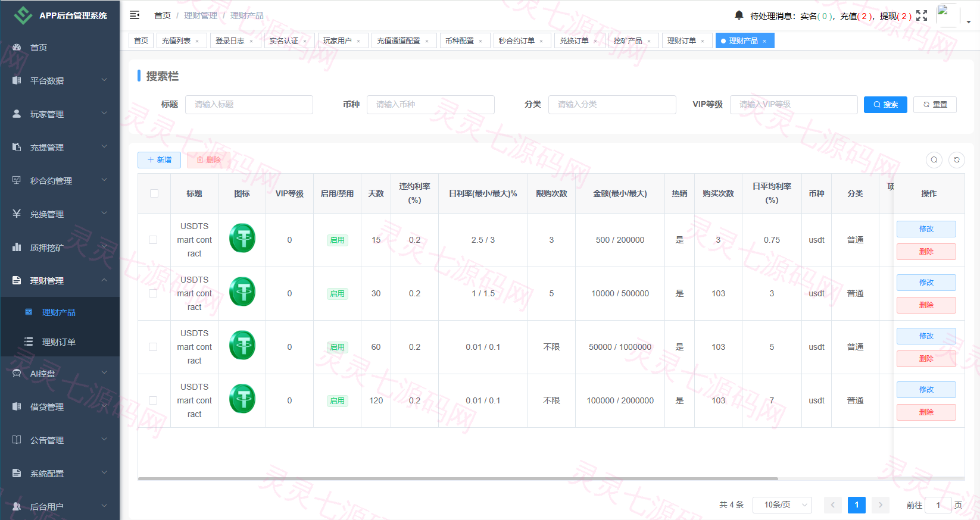This screenshot has height=520, width=980.
Task: Check the 30-day product row checkbox
Action: 153,293
